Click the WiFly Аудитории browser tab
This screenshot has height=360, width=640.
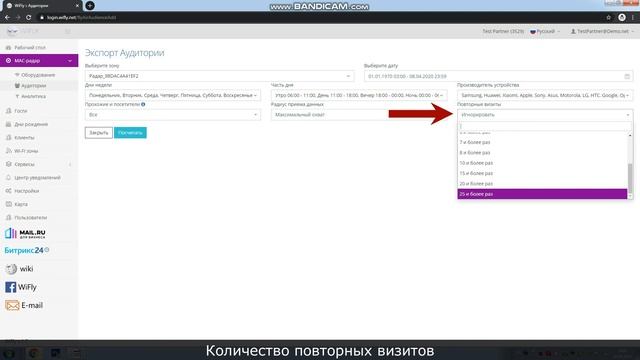click(41, 6)
